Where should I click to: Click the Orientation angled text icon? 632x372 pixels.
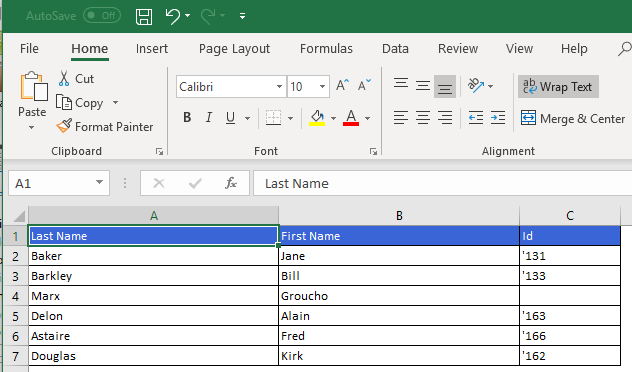(x=476, y=85)
